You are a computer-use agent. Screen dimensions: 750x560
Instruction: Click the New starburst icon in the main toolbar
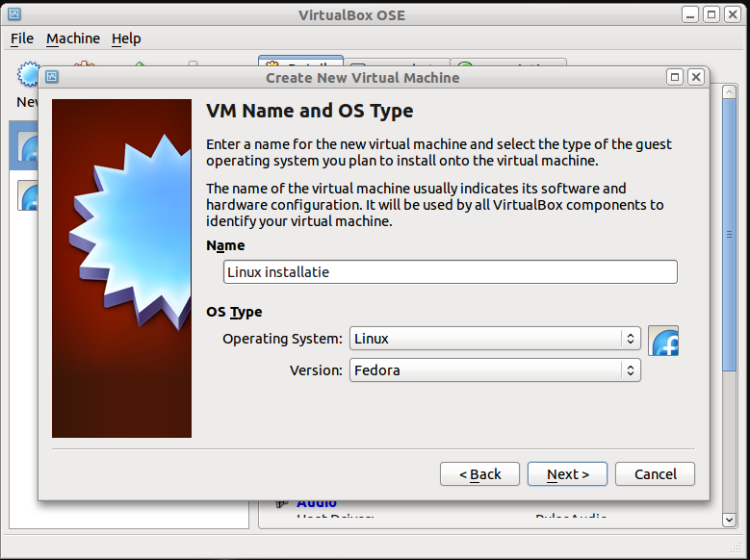click(x=29, y=74)
